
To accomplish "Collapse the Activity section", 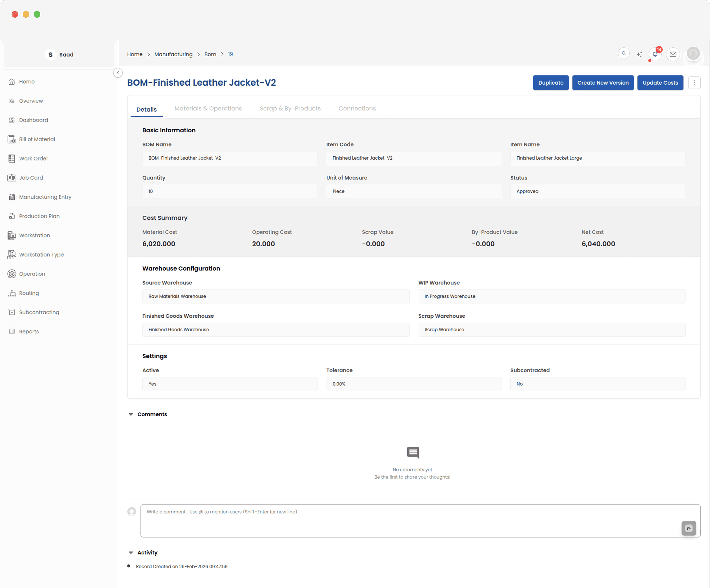I will click(x=131, y=553).
